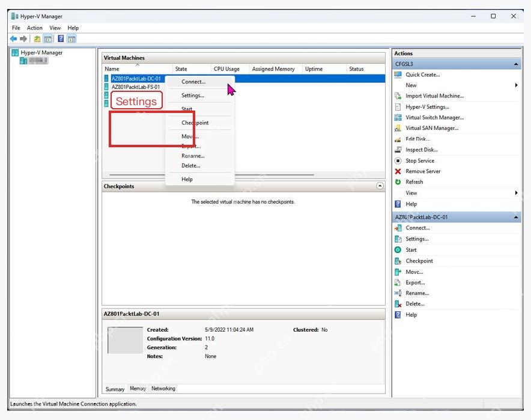Viewport: 531px width, 420px height.
Task: Click the Import Virtual Machine icon
Action: [398, 96]
